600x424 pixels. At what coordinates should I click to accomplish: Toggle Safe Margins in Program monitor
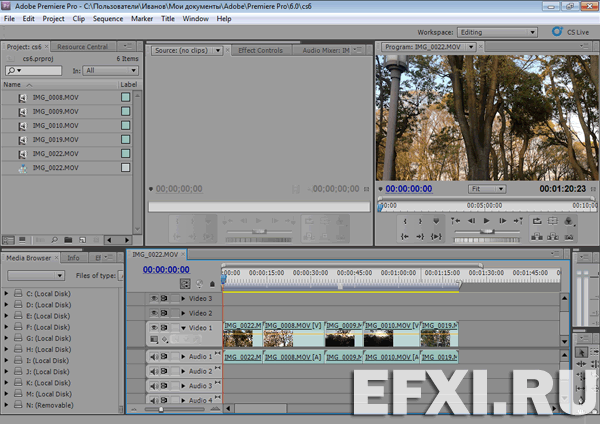(x=553, y=221)
